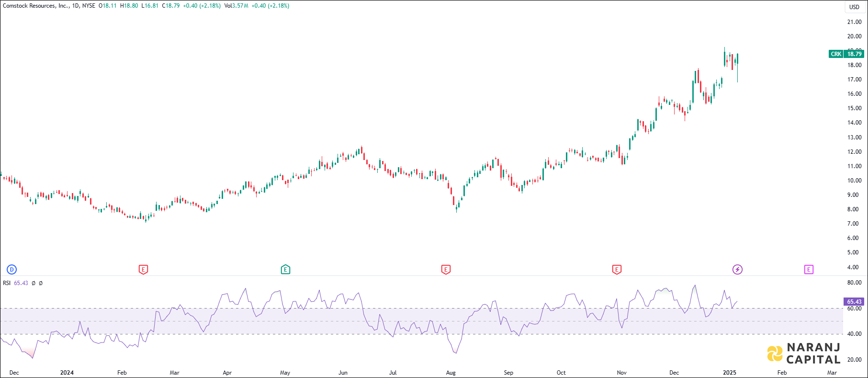Click the RSI legend value 65.43
Image resolution: width=868 pixels, height=378 pixels.
[21, 283]
